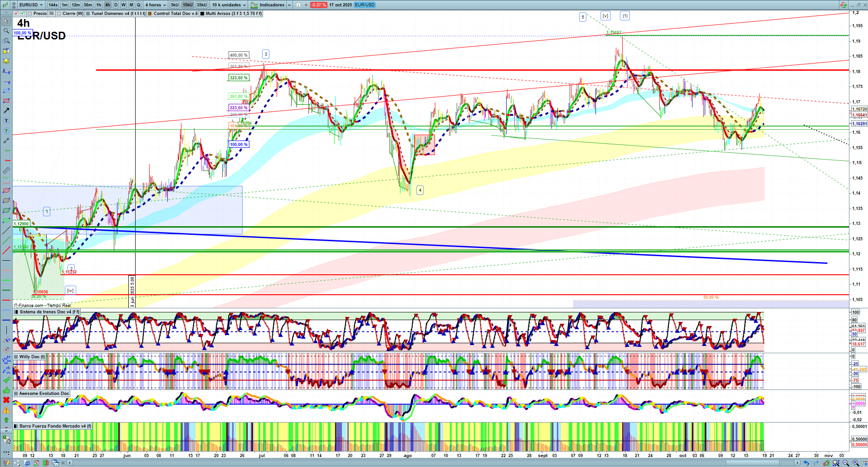Viewport: 868px width, 467px height.
Task: Switch to the D daily timeframe
Action: coord(116,5)
